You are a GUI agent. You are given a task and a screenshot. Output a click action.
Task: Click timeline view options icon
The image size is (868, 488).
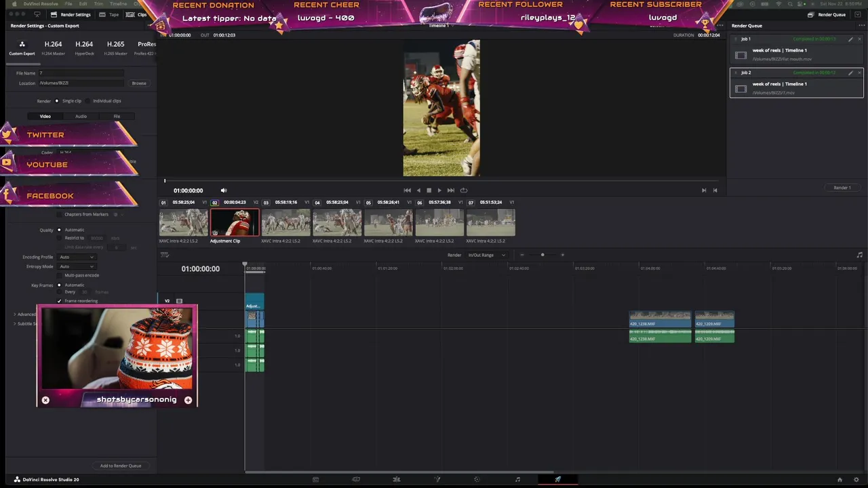coord(164,255)
